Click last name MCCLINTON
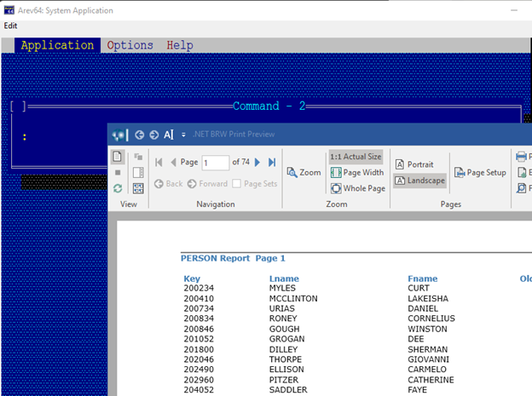The width and height of the screenshot is (532, 396). [293, 298]
